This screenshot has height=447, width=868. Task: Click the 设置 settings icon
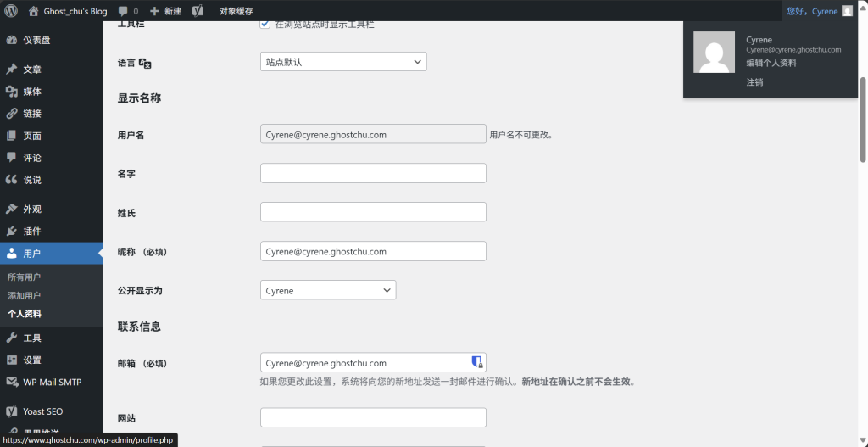click(x=11, y=360)
